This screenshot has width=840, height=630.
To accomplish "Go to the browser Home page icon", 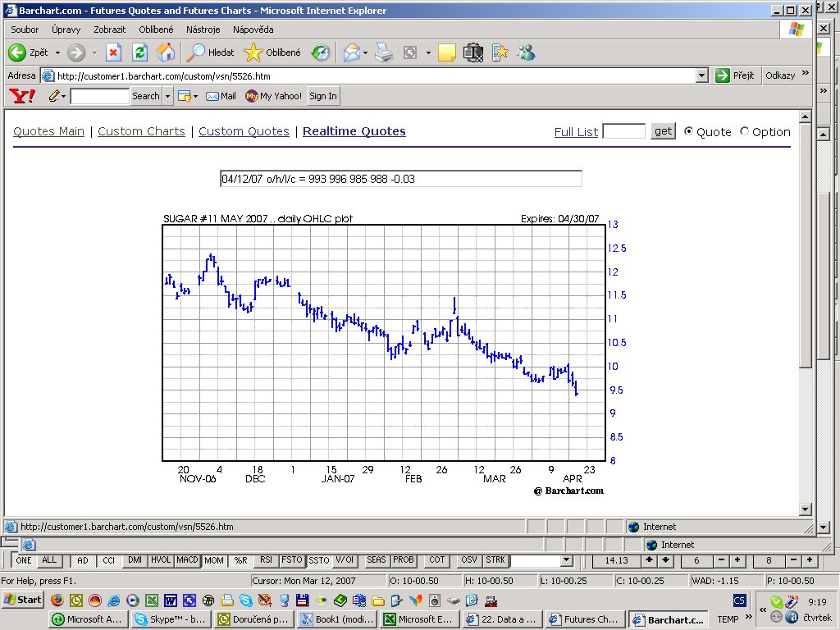I will 166,52.
